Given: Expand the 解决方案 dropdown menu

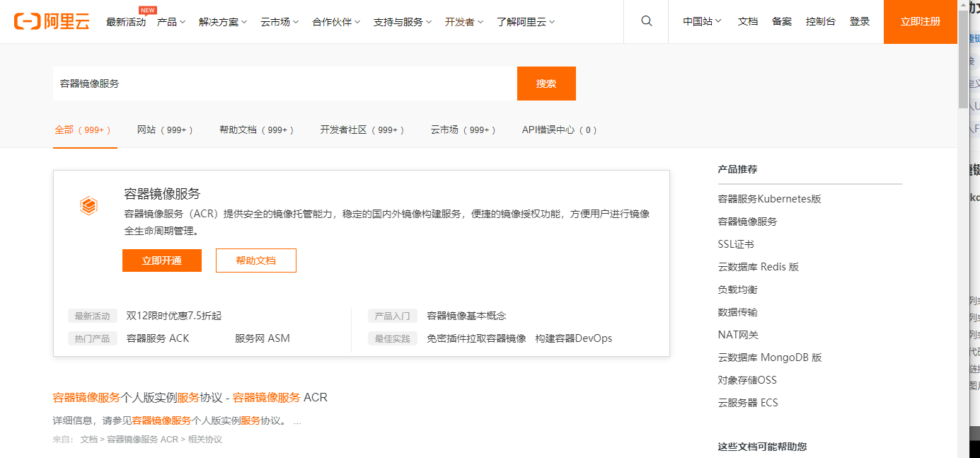Looking at the screenshot, I should [x=223, y=22].
